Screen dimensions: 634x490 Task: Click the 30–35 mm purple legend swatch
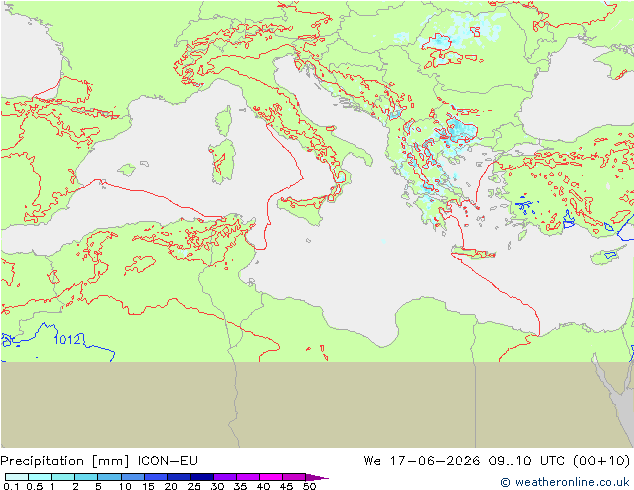tap(224, 477)
